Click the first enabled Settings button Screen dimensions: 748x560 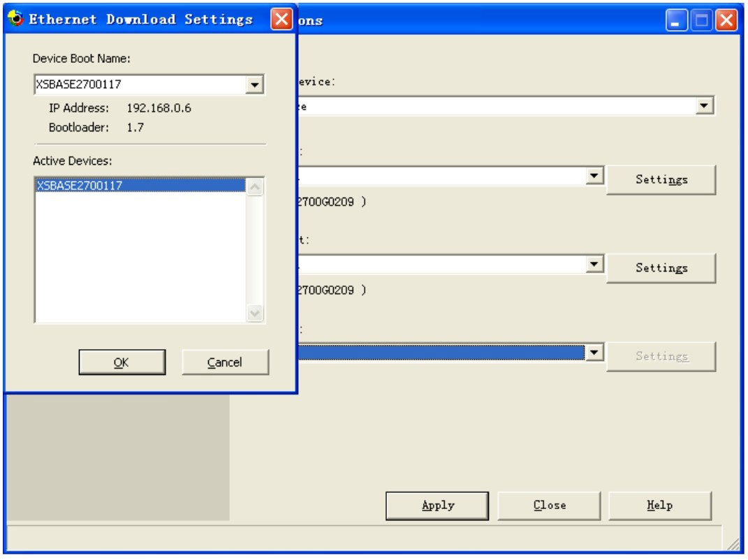661,180
